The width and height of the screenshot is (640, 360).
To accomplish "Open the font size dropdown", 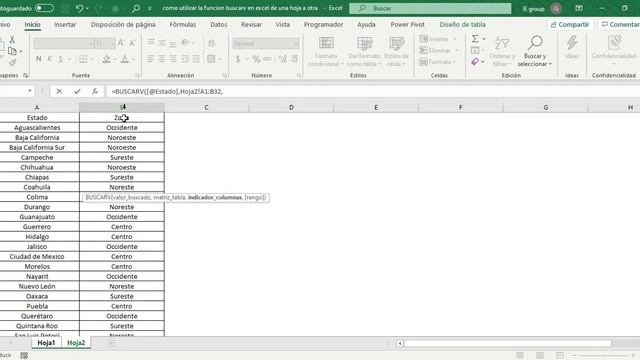I will [x=112, y=43].
